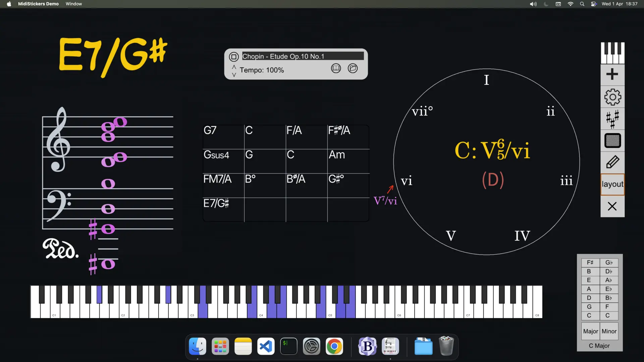The height and width of the screenshot is (362, 644).
Task: Increase tempo with the up chevron
Action: pos(234,66)
